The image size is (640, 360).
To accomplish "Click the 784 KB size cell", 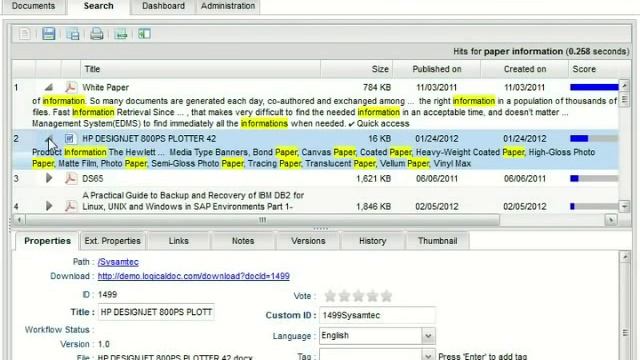I will coord(377,87).
